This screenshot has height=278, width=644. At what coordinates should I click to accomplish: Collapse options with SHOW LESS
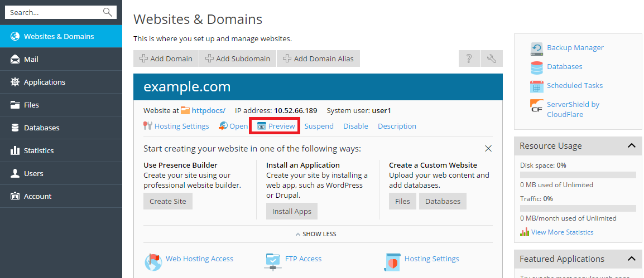315,234
